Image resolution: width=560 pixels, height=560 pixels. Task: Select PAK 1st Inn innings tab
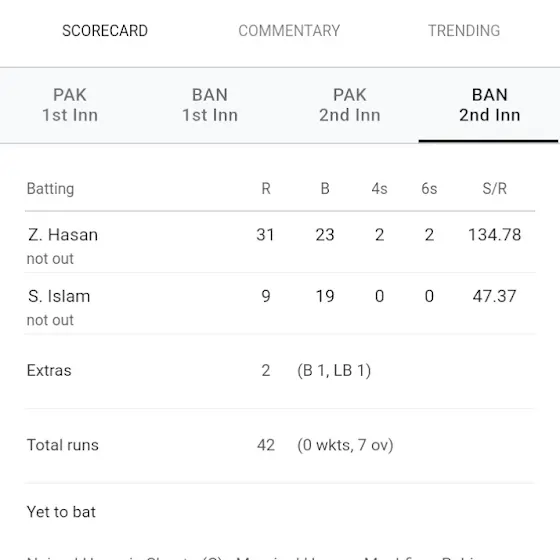click(x=70, y=105)
